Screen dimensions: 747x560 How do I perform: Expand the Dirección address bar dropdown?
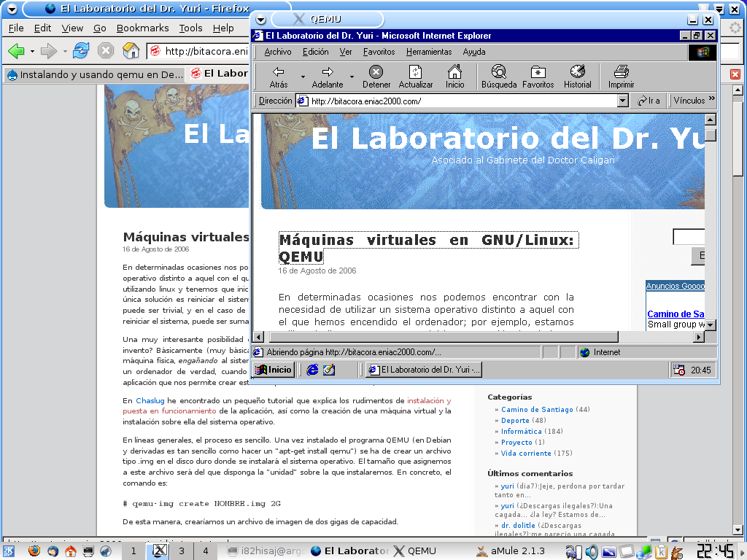[622, 101]
